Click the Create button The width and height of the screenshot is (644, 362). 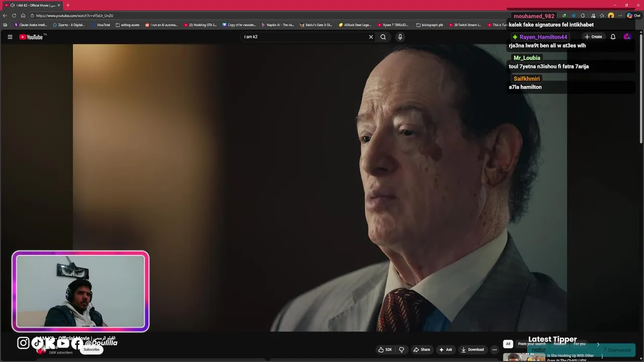593,37
